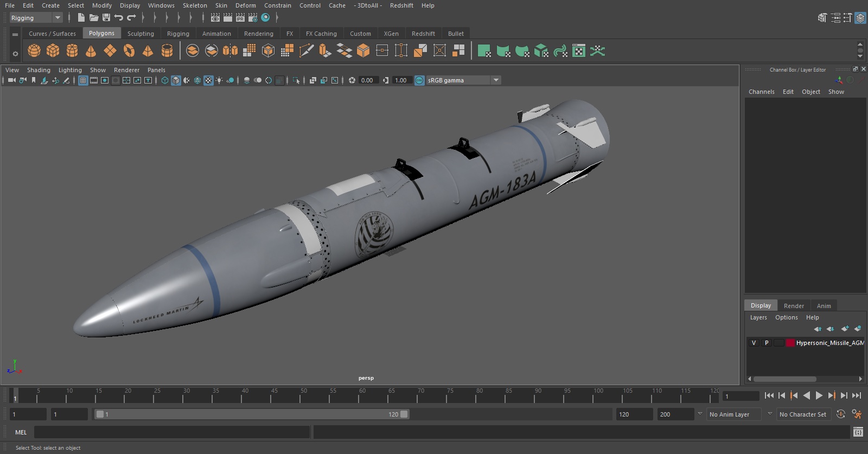
Task: Play the animation forwards
Action: pos(819,395)
